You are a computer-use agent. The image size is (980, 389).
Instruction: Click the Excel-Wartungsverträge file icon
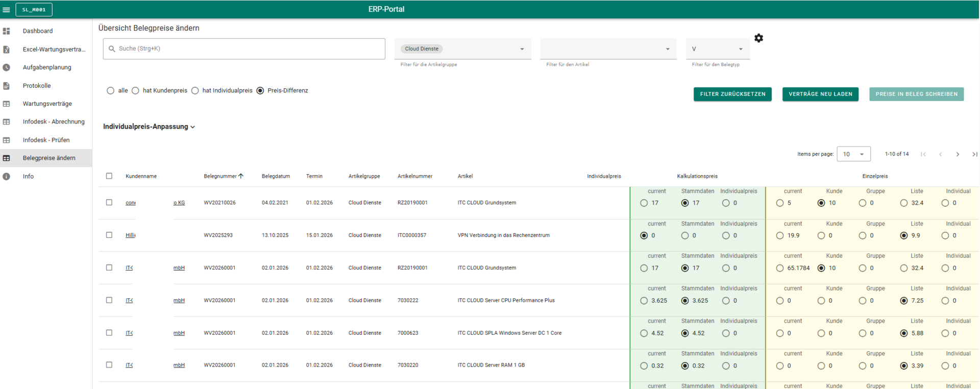tap(7, 50)
